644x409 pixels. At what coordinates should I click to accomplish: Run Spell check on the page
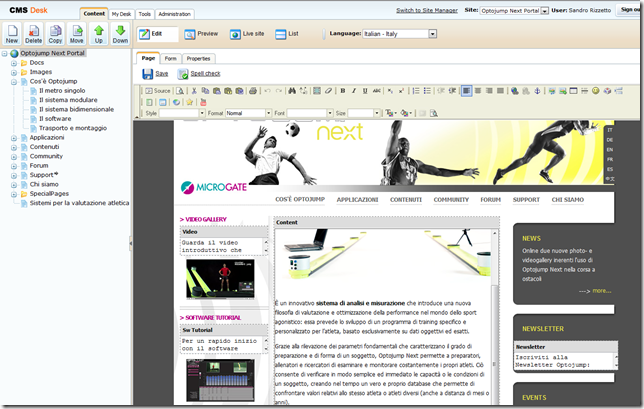pos(199,74)
